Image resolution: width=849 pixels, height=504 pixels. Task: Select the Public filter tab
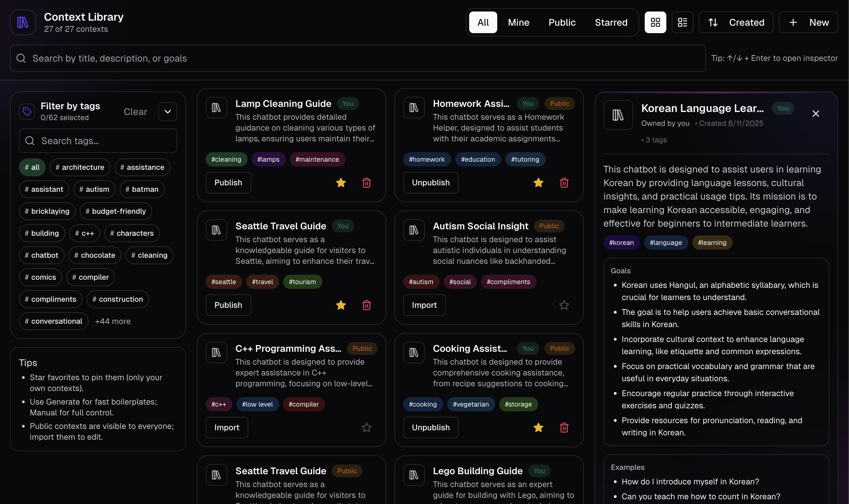(562, 22)
